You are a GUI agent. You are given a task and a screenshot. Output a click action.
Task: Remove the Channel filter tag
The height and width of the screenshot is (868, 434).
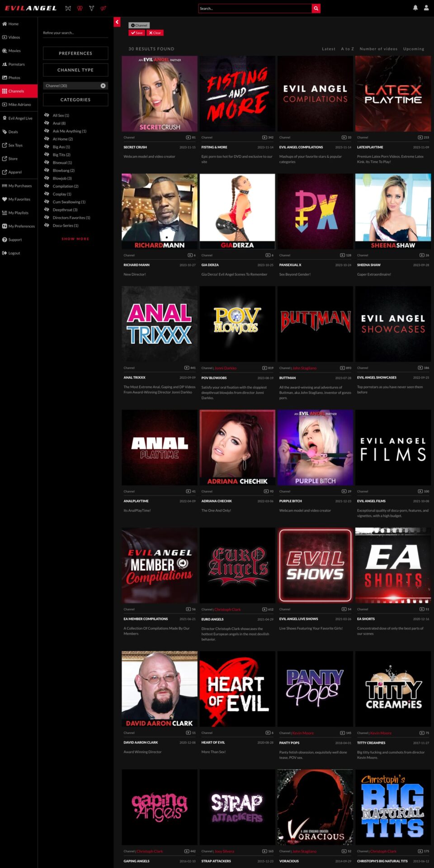click(139, 25)
